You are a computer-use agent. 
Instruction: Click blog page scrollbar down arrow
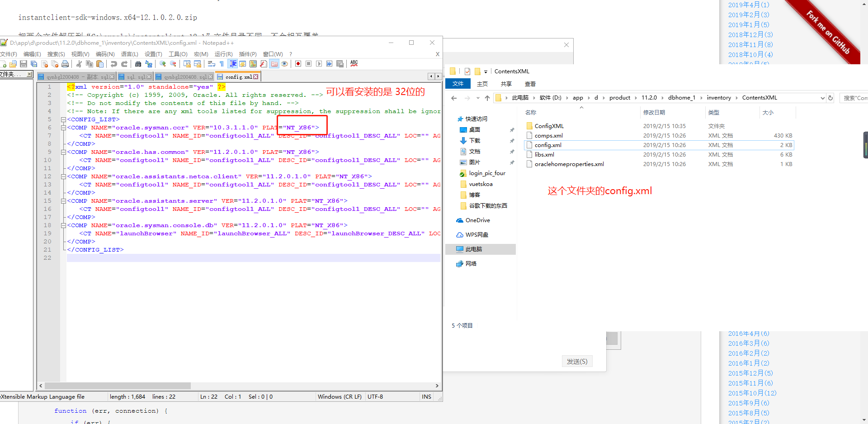[864, 420]
